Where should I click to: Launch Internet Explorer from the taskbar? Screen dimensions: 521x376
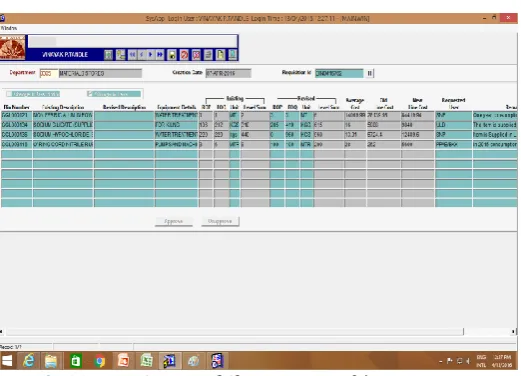[x=29, y=361]
